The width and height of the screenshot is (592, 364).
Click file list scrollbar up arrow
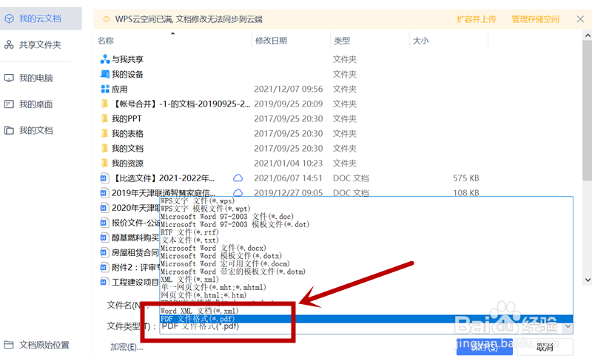[x=588, y=36]
